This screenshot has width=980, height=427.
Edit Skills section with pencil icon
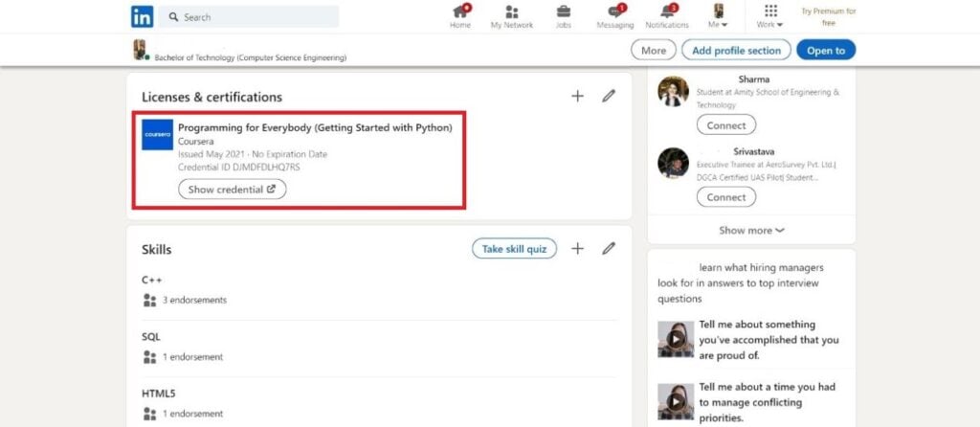[608, 248]
